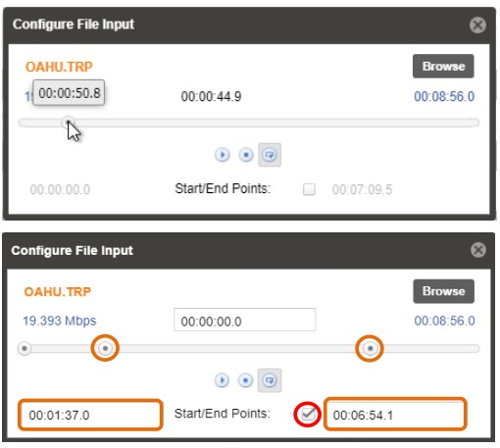Click the play icon in lower dialog
This screenshot has height=448, width=500.
pos(223,380)
